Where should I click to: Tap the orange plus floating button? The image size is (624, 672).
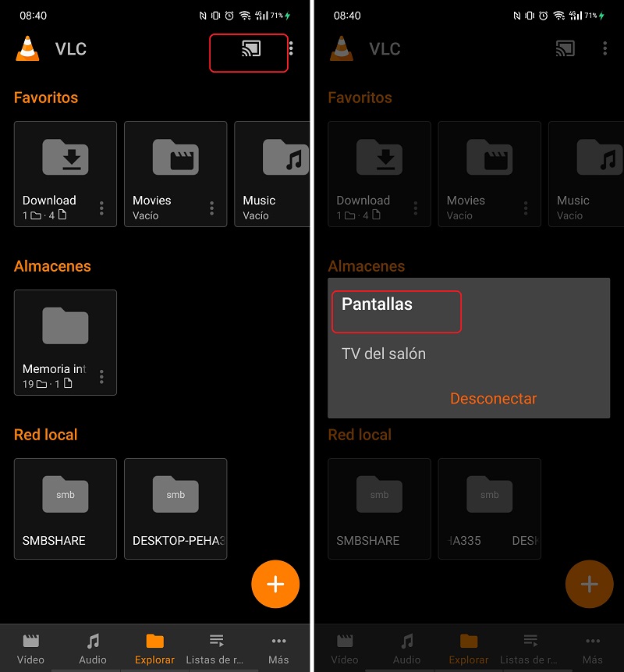275,584
